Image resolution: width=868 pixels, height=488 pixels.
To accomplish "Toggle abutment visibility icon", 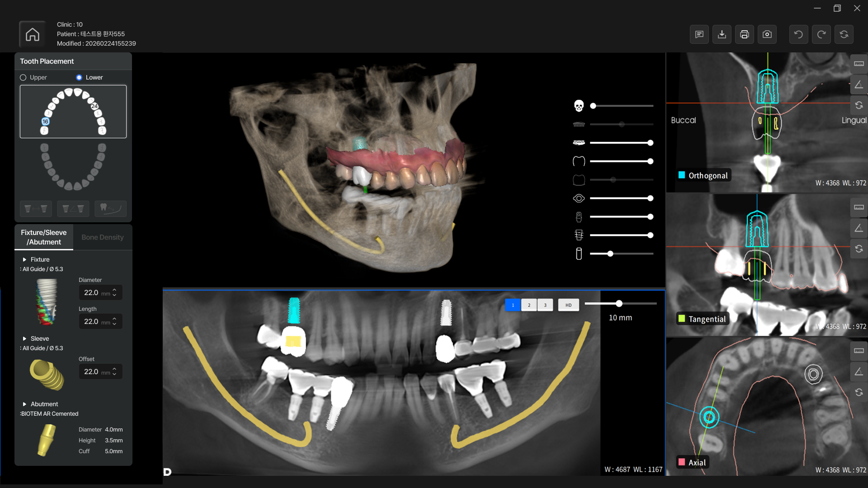I will (x=579, y=217).
